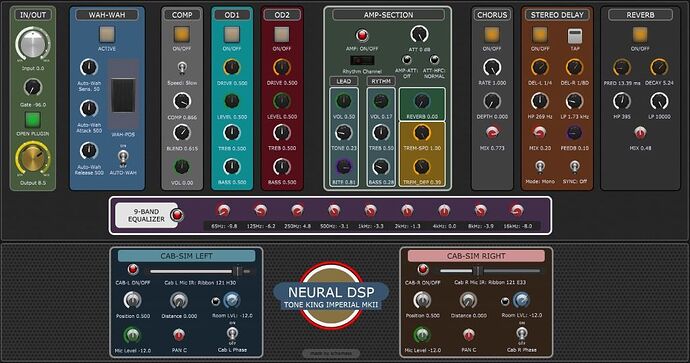Click the Cab L Mic Level knob
The width and height of the screenshot is (690, 363).
point(132,335)
